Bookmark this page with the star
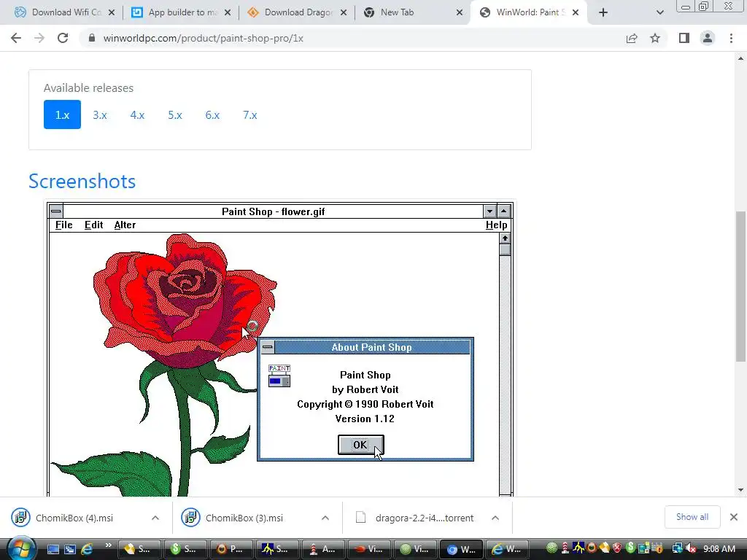The width and height of the screenshot is (747, 560). point(655,38)
